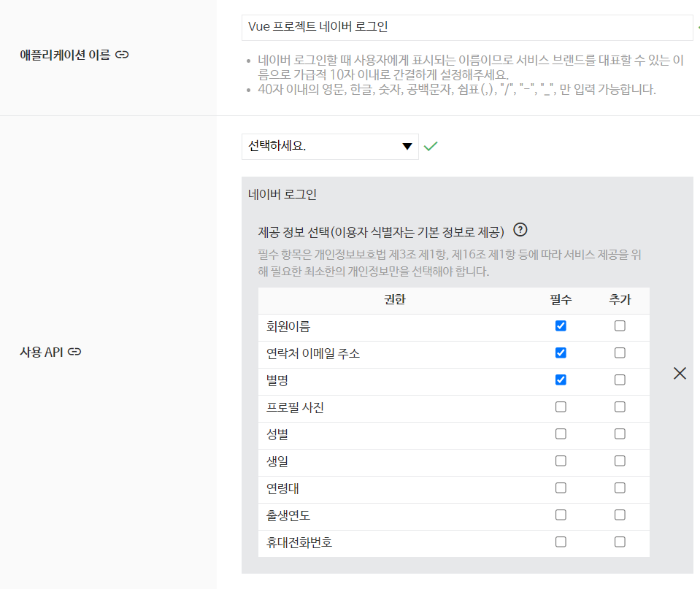The image size is (700, 589).
Task: Click the 애플리케이션 이름 label
Action: coord(65,55)
